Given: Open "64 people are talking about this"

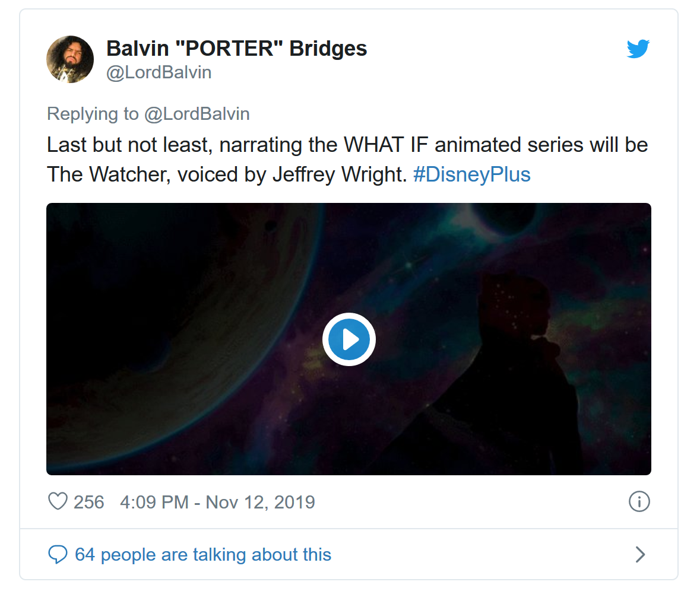Looking at the screenshot, I should coord(202,555).
